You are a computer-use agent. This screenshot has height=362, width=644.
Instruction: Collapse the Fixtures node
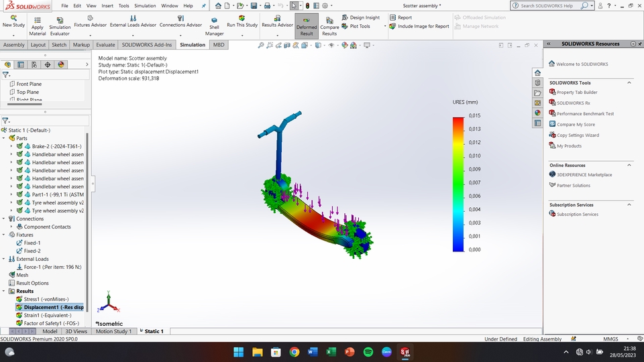click(x=4, y=235)
